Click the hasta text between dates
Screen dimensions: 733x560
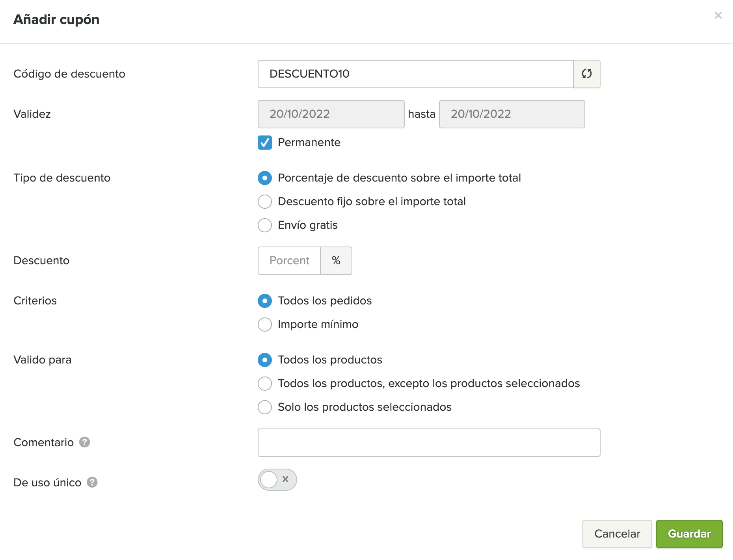point(422,114)
